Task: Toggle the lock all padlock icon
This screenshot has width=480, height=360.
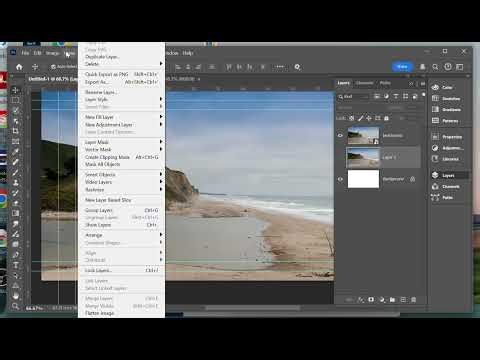Action: pyautogui.click(x=386, y=118)
